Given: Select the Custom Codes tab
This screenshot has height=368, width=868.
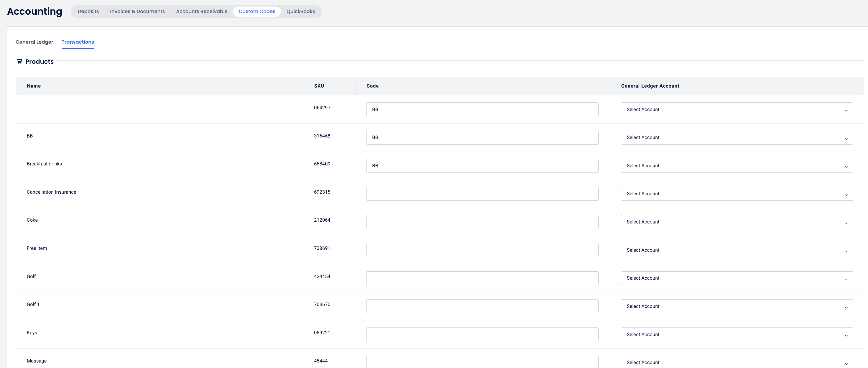Looking at the screenshot, I should (256, 11).
